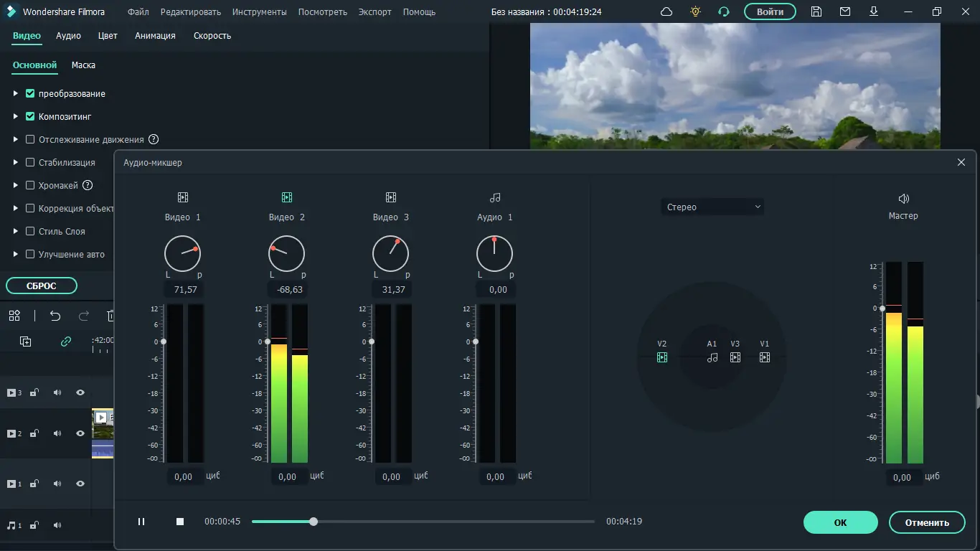Enable the Хромакей checkbox
The image size is (980, 551).
pyautogui.click(x=30, y=185)
